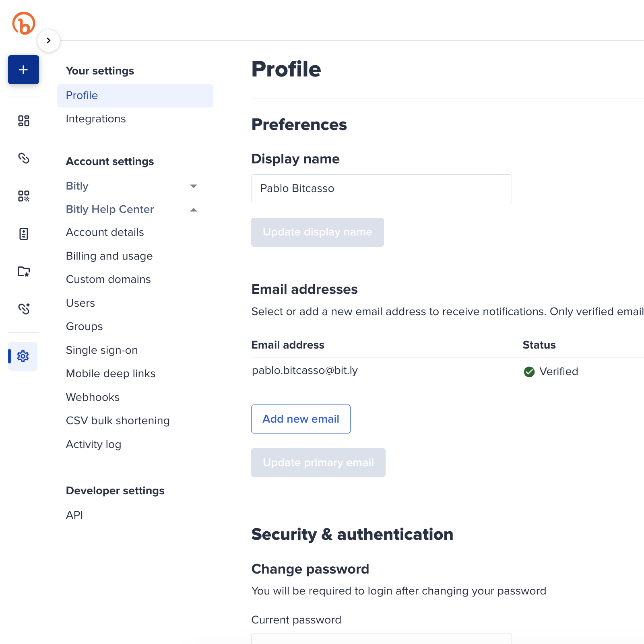Open API developer settings

coord(74,515)
